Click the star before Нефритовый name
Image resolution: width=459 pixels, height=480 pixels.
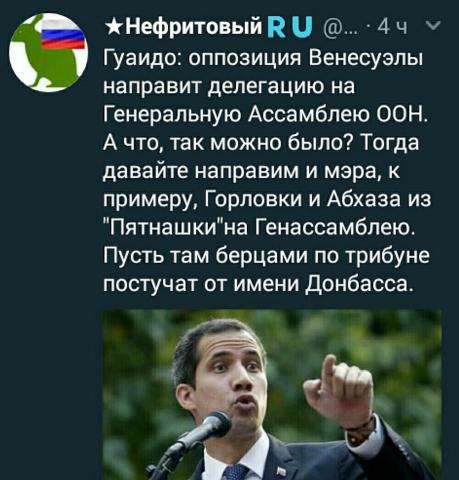point(111,27)
